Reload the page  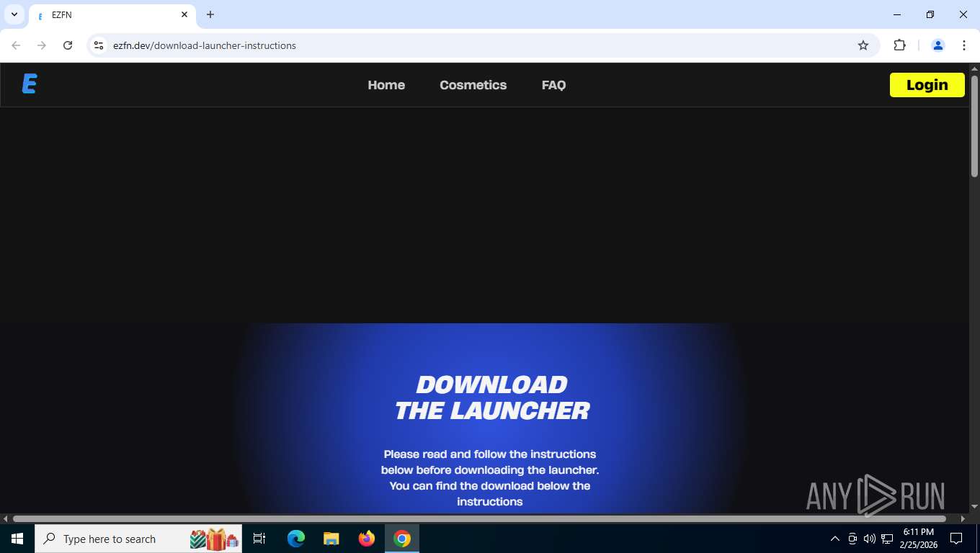tap(68, 45)
